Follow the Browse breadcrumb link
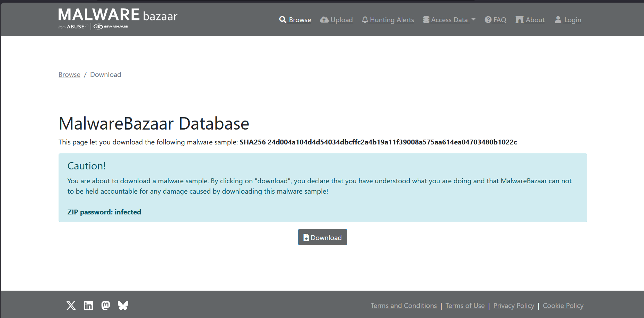 (69, 74)
